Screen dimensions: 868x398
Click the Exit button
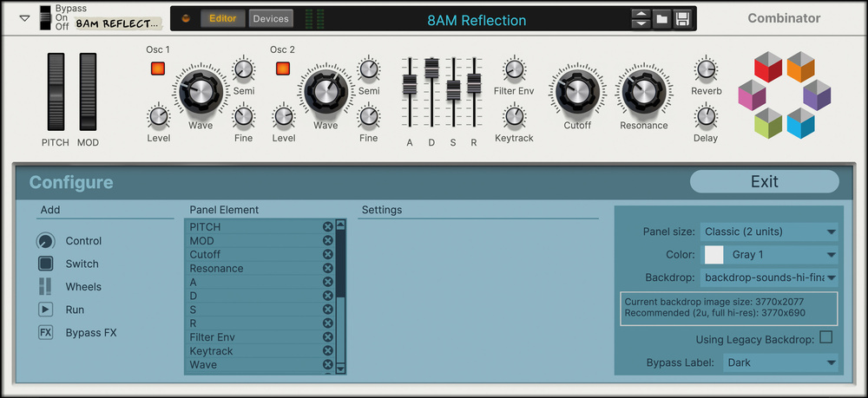click(x=764, y=181)
